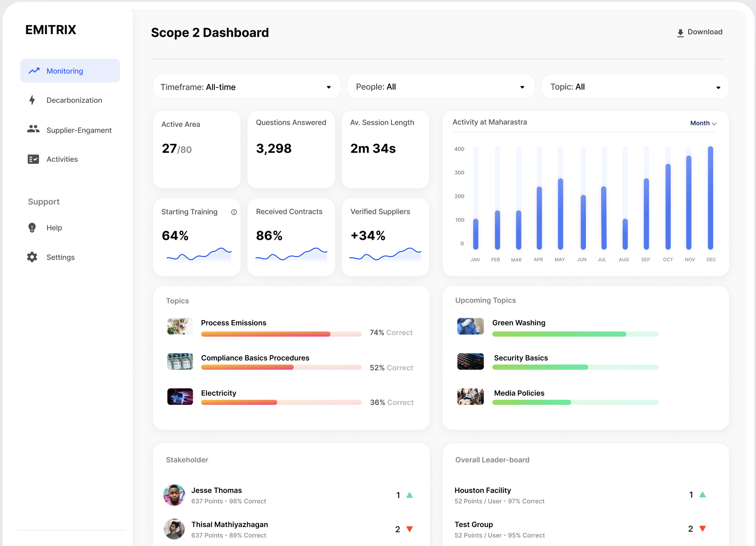The width and height of the screenshot is (756, 546).
Task: Click the info icon next to Starting Training
Action: 234,212
